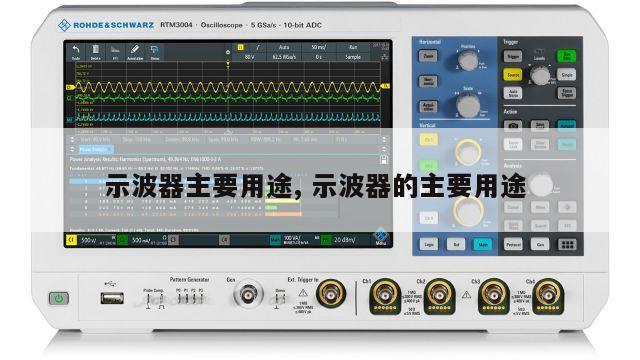Image resolution: width=640 pixels, height=360 pixels.
Task: Click the trigger Levels knob
Action: point(540,76)
